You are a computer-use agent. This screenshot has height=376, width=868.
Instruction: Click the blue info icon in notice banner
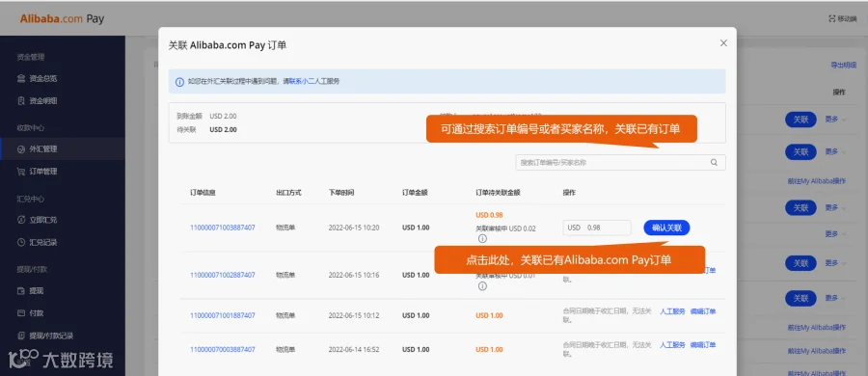point(179,82)
